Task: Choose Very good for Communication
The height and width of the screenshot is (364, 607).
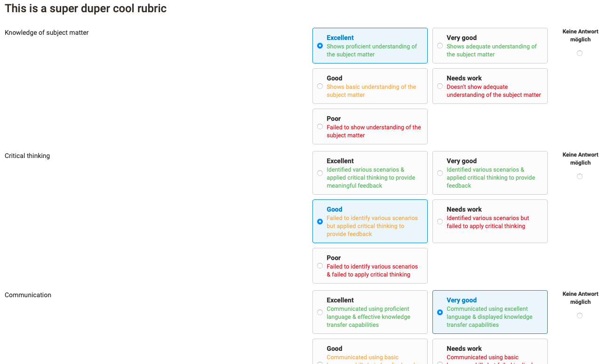Action: coord(440,312)
